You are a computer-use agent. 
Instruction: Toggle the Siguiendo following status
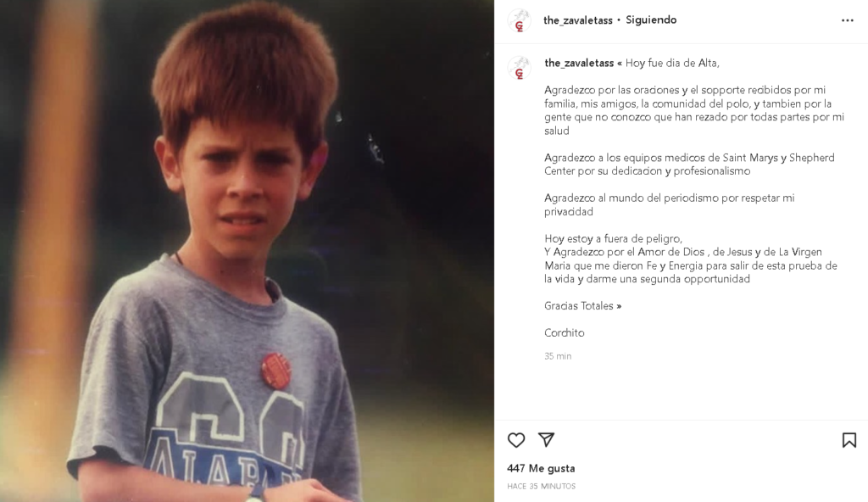(x=651, y=20)
